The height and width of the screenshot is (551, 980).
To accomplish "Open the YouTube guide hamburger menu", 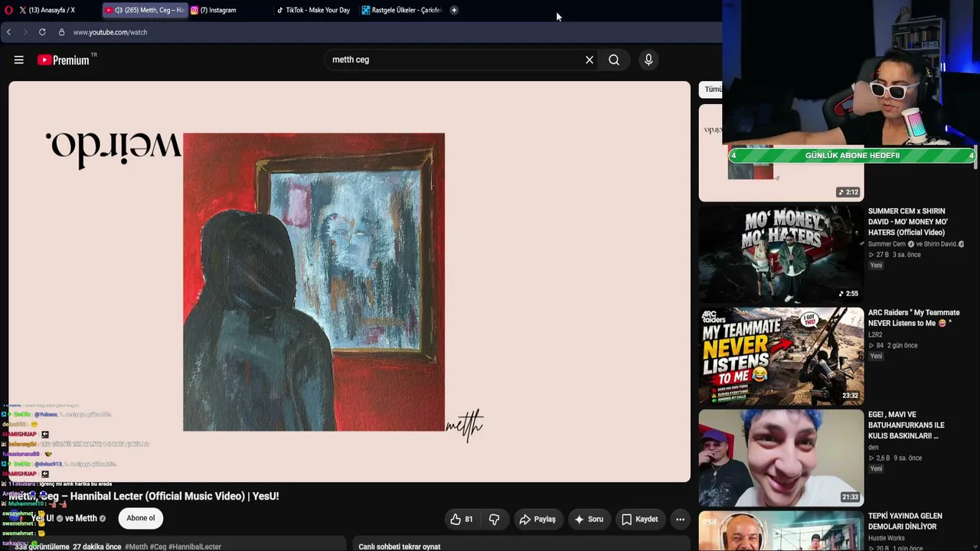I will 19,60.
